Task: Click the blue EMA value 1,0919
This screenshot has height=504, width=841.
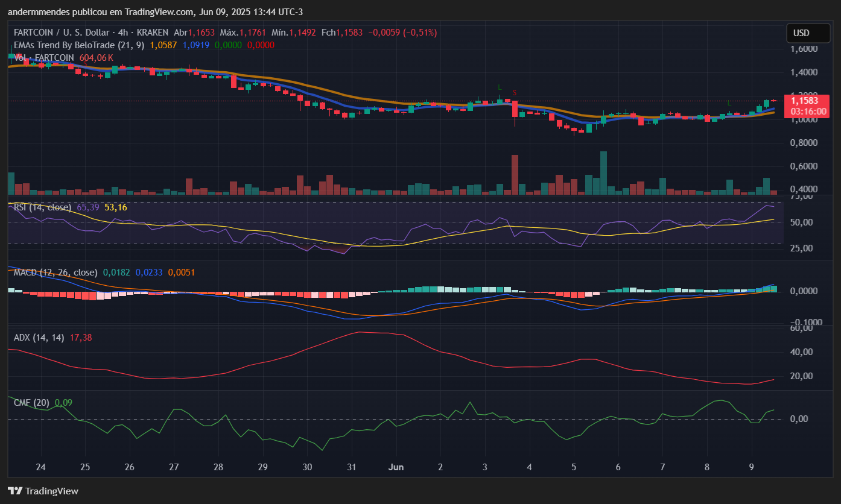Action: click(196, 45)
